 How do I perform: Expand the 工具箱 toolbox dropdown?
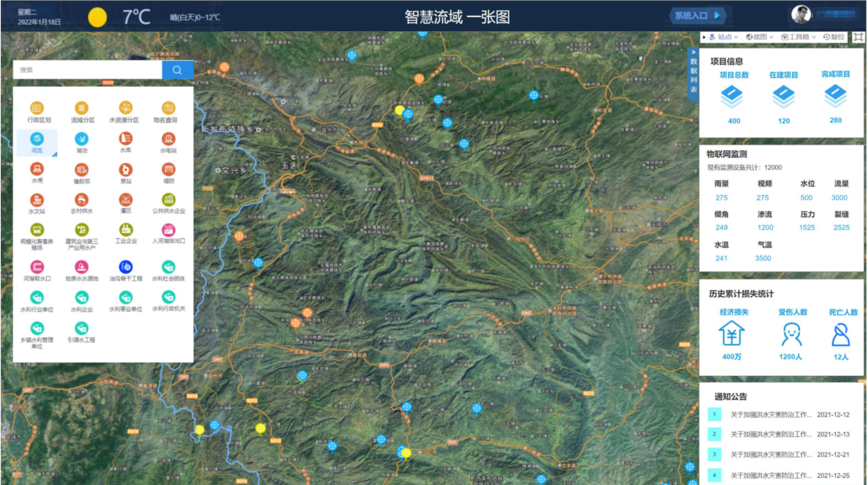click(x=798, y=37)
